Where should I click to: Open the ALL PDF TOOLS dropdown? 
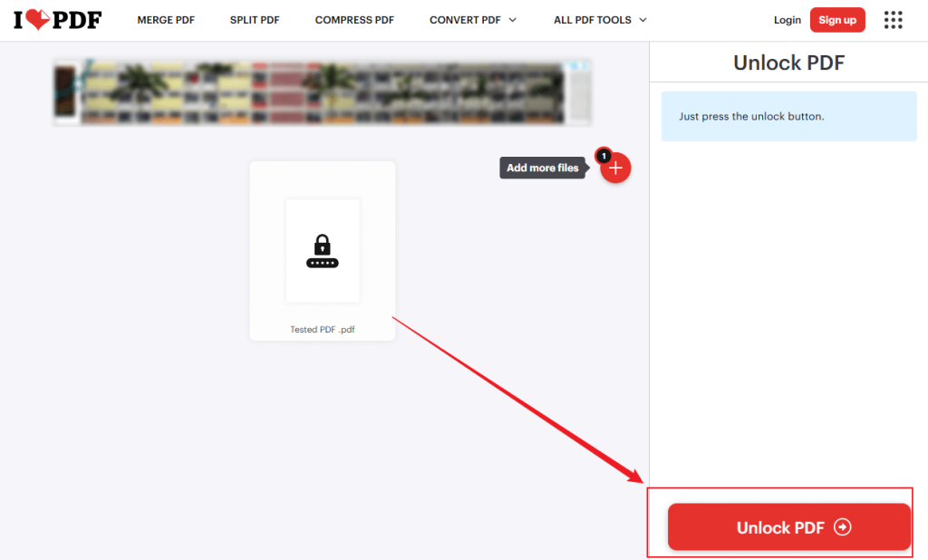pyautogui.click(x=593, y=19)
